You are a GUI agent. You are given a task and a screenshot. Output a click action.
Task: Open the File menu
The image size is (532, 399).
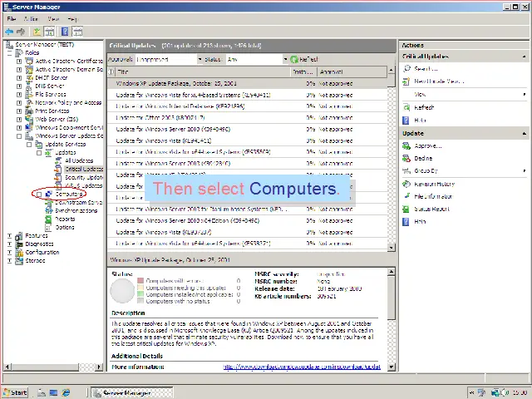12,18
